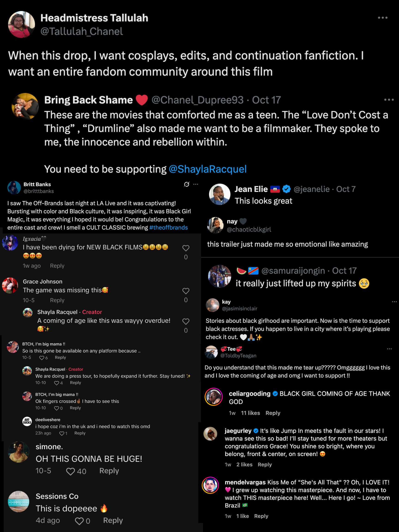Image resolution: width=399 pixels, height=532 pixels.
Task: Heart the Sessions Co comment
Action: (79, 521)
